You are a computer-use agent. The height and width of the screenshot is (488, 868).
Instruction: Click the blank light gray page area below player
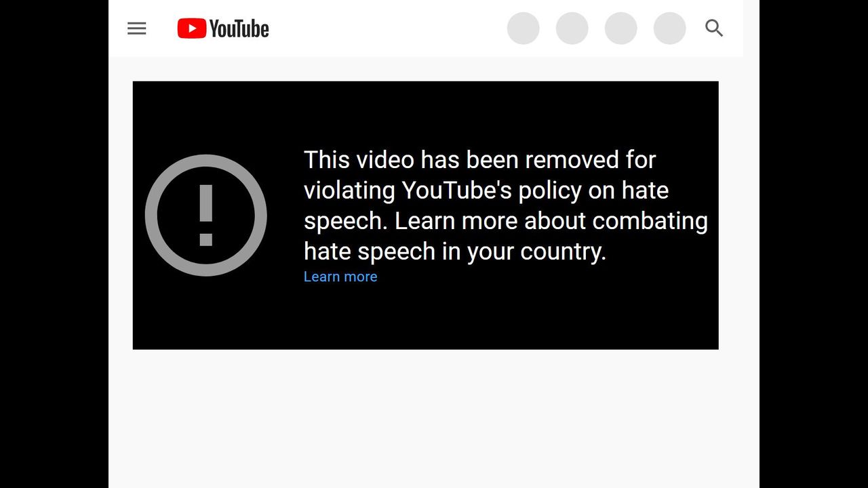[x=434, y=419]
